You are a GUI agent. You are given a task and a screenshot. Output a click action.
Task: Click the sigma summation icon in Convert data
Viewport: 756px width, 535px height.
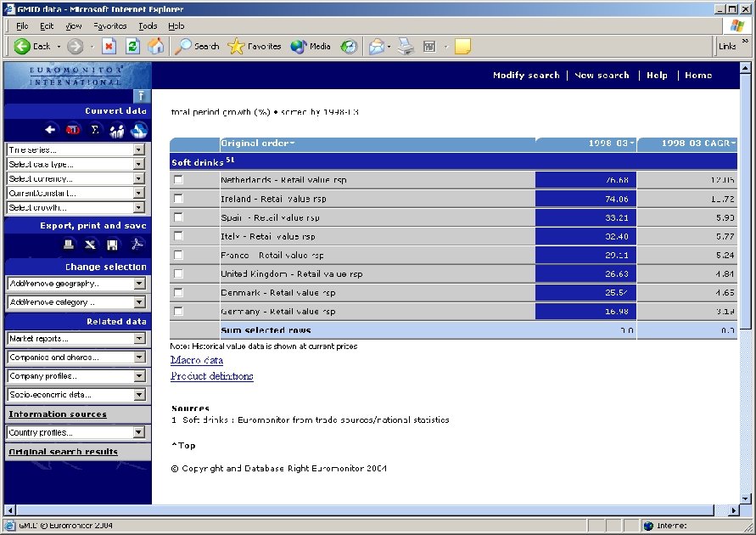pyautogui.click(x=95, y=130)
